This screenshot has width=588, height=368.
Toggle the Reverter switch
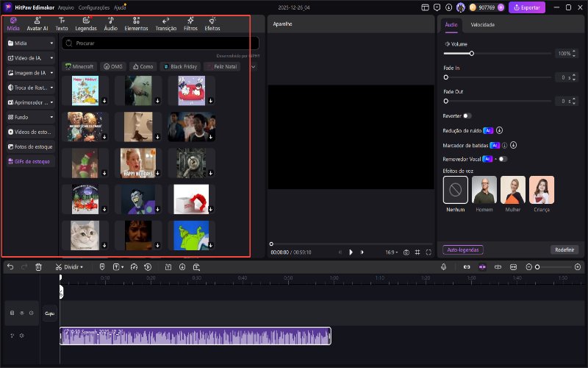tap(467, 116)
